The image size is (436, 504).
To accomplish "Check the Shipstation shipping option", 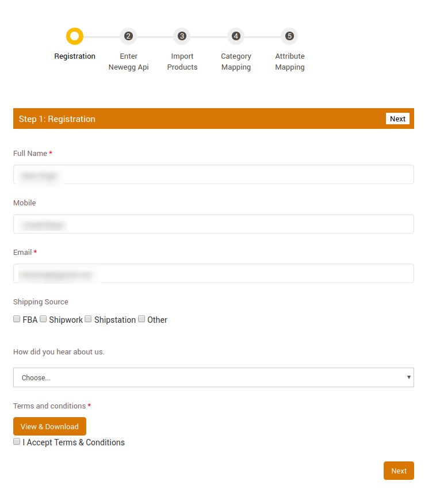I will (87, 318).
